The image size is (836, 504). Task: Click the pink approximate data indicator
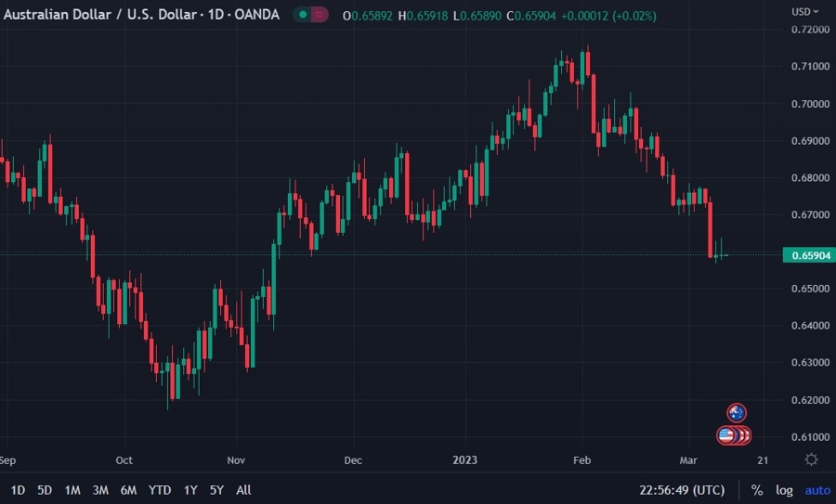coord(319,15)
